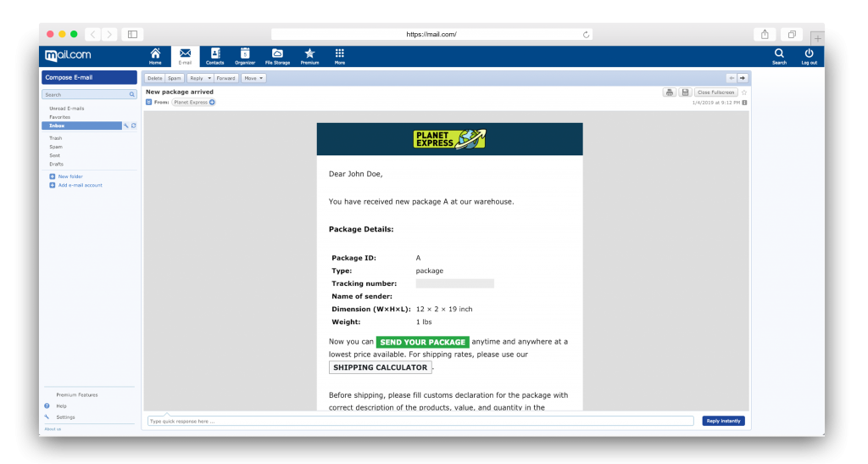Show email header info icon beside date

744,103
